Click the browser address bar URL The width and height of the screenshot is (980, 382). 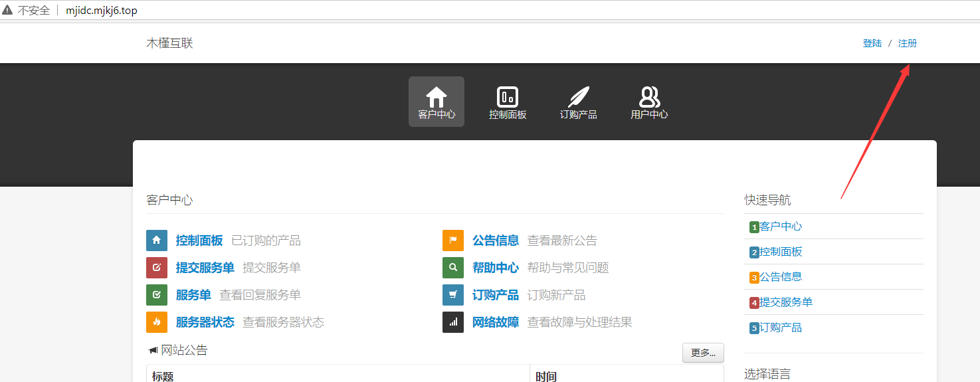pos(102,11)
